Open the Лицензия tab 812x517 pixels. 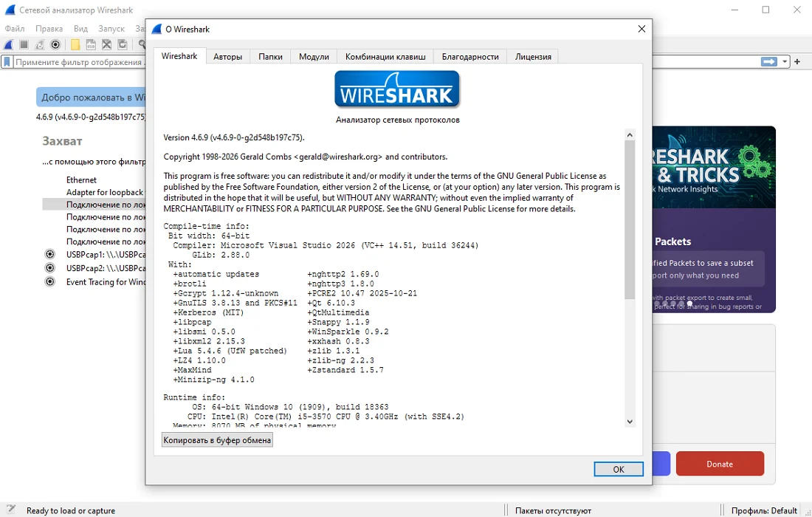coord(533,56)
